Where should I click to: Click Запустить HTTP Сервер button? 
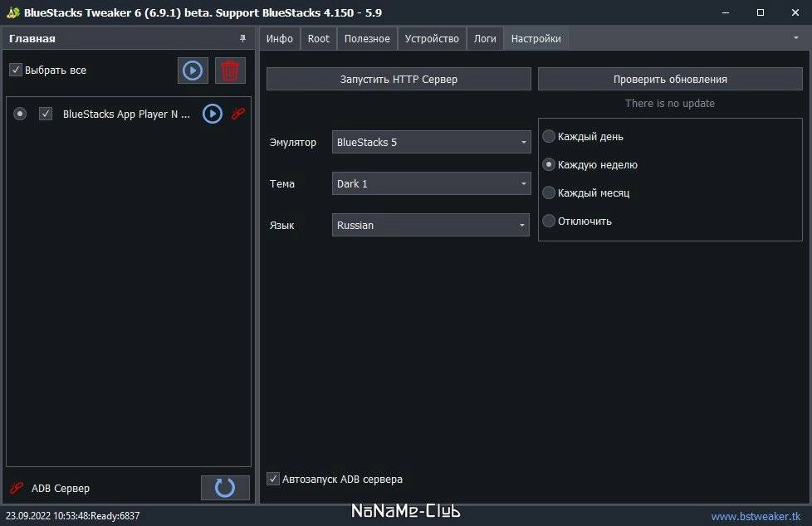[x=399, y=79]
